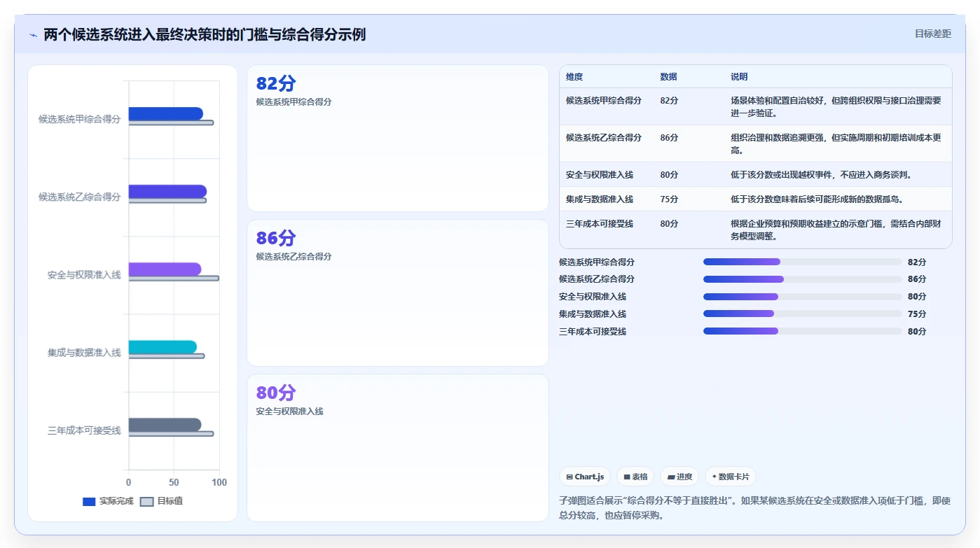
Task: Click the slate actual bar for 三年成本可接受线 in the chart
Action: click(x=165, y=424)
